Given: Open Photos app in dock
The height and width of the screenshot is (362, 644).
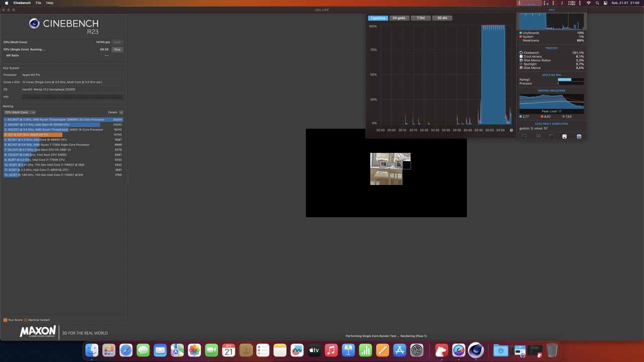Looking at the screenshot, I should 194,350.
